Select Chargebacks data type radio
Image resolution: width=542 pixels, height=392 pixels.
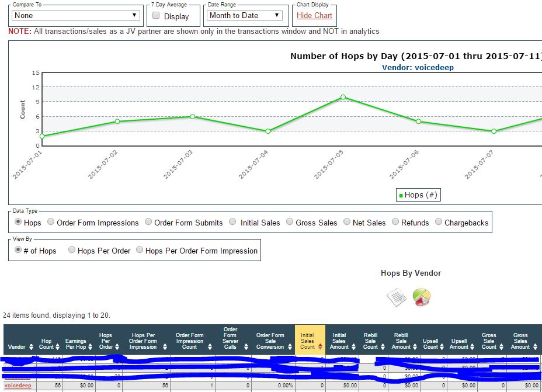439,222
